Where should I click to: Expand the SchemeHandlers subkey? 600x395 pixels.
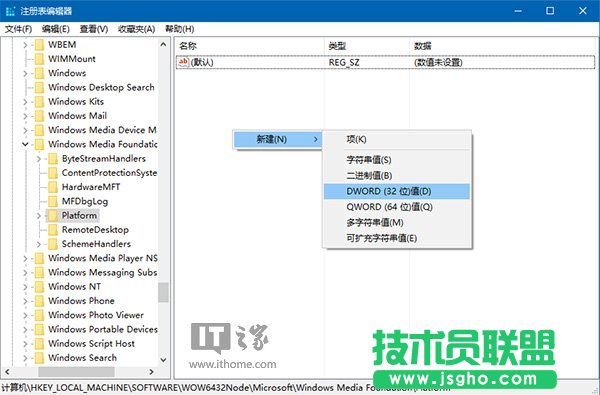point(39,244)
